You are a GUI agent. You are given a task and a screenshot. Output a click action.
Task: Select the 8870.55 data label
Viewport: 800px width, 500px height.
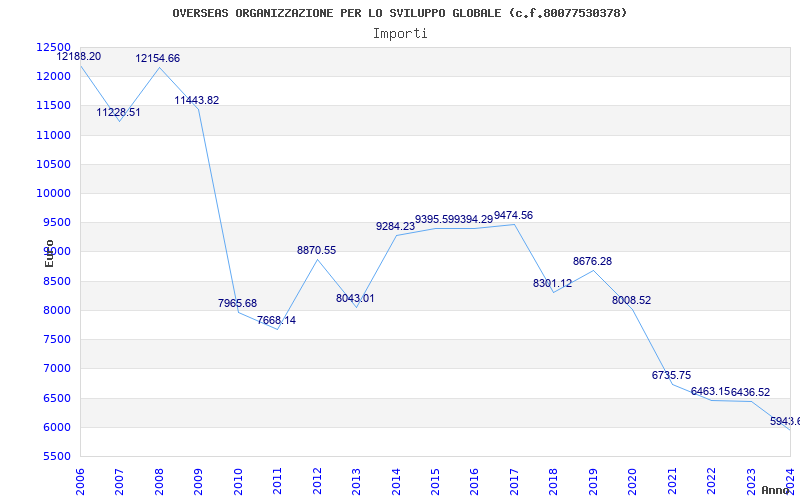pos(316,250)
